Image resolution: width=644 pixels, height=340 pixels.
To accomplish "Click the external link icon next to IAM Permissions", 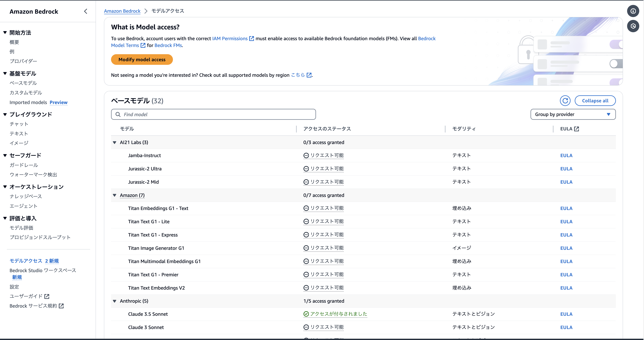I will coord(252,38).
